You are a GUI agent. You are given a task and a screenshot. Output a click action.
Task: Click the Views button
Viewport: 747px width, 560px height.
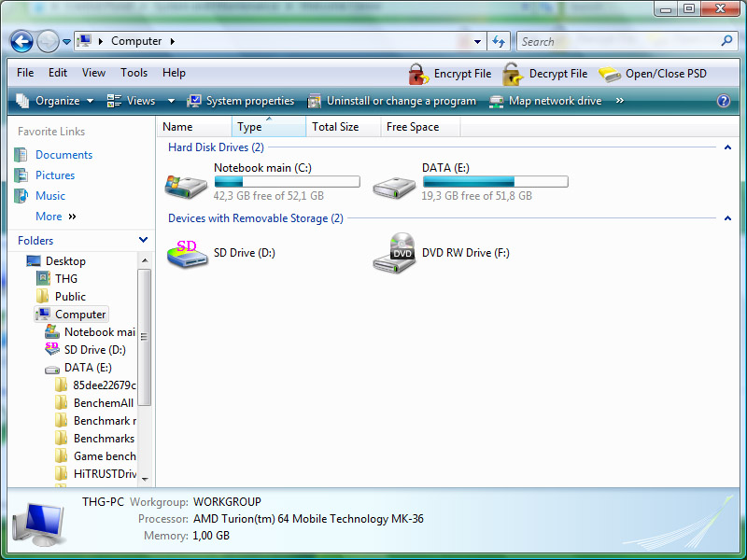click(x=132, y=101)
